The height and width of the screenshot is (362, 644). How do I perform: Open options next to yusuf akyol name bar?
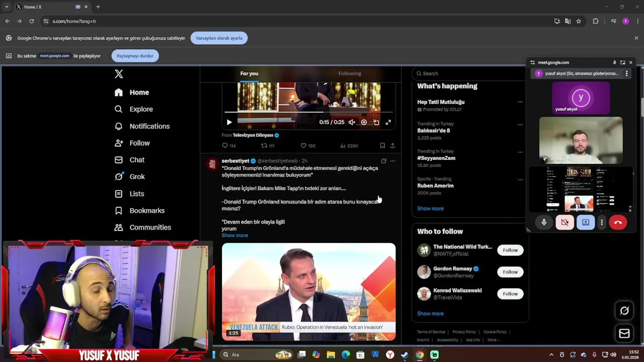[626, 73]
